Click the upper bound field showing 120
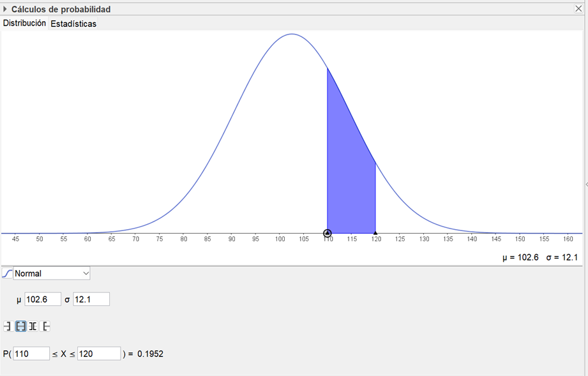Image resolution: width=588 pixels, height=376 pixels. pyautogui.click(x=99, y=354)
